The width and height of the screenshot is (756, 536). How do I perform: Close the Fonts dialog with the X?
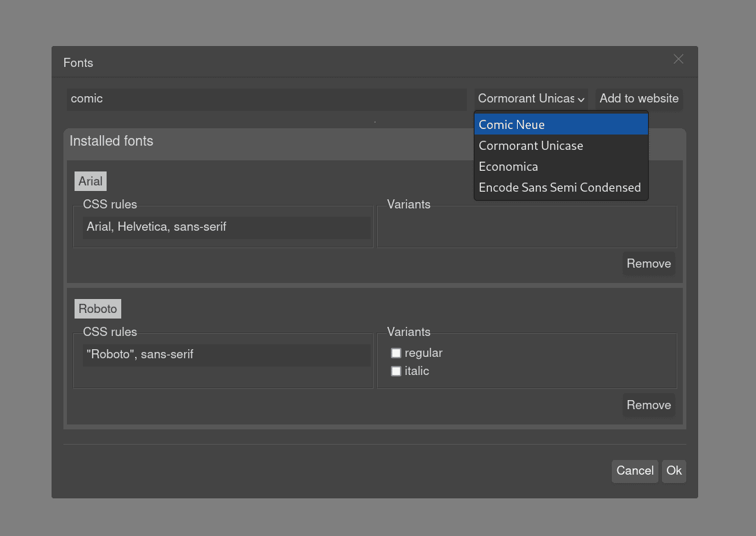[x=678, y=59]
